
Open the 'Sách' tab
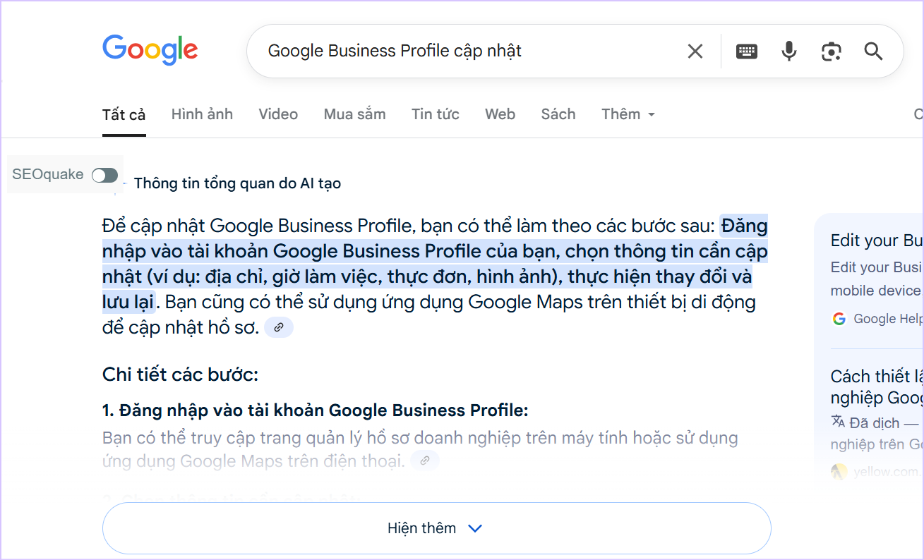tap(558, 114)
